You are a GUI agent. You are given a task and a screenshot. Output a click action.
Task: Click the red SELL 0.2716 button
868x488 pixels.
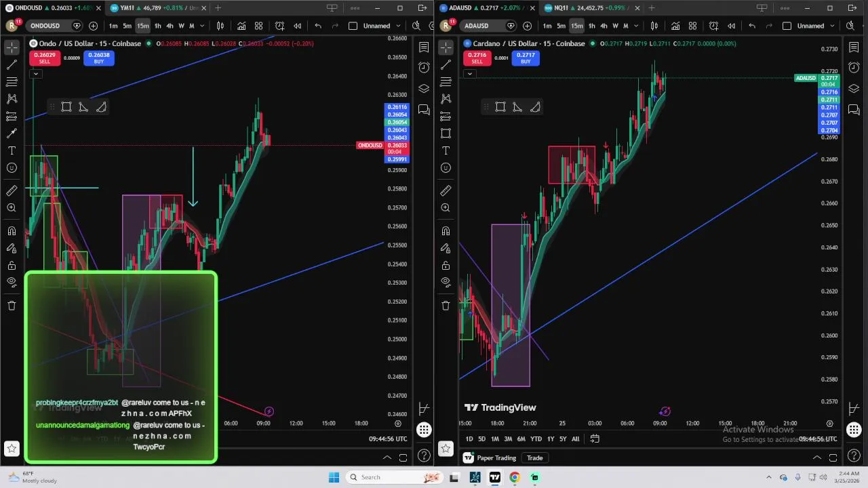coord(477,58)
